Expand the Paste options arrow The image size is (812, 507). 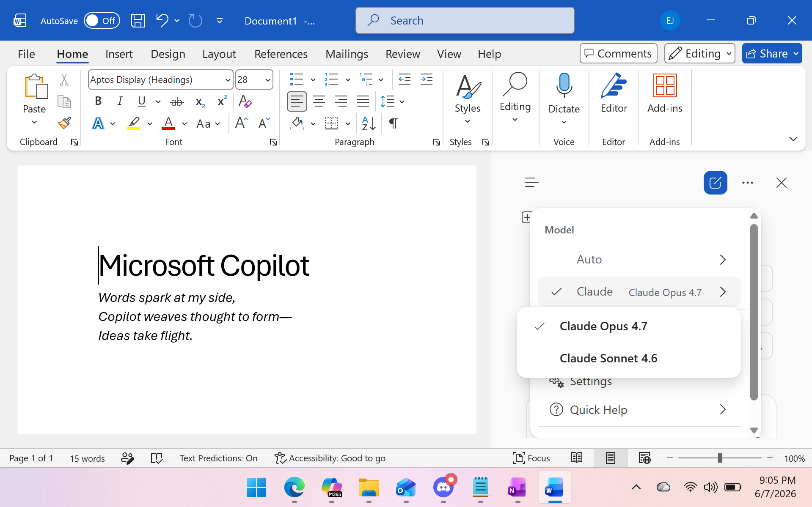pos(34,122)
